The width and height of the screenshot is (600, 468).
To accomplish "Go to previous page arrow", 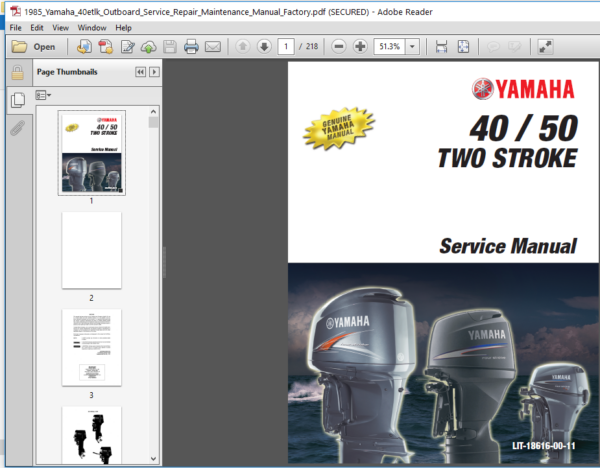I will [242, 47].
